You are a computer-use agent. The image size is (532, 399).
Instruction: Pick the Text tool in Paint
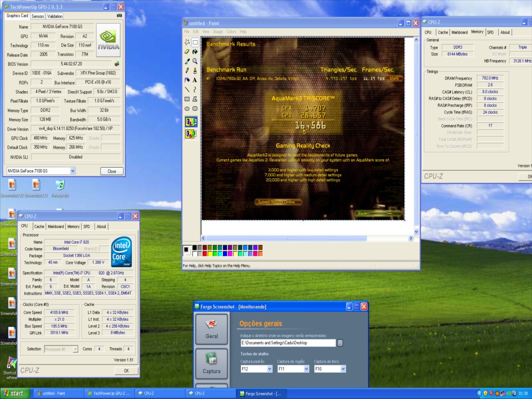(x=195, y=80)
